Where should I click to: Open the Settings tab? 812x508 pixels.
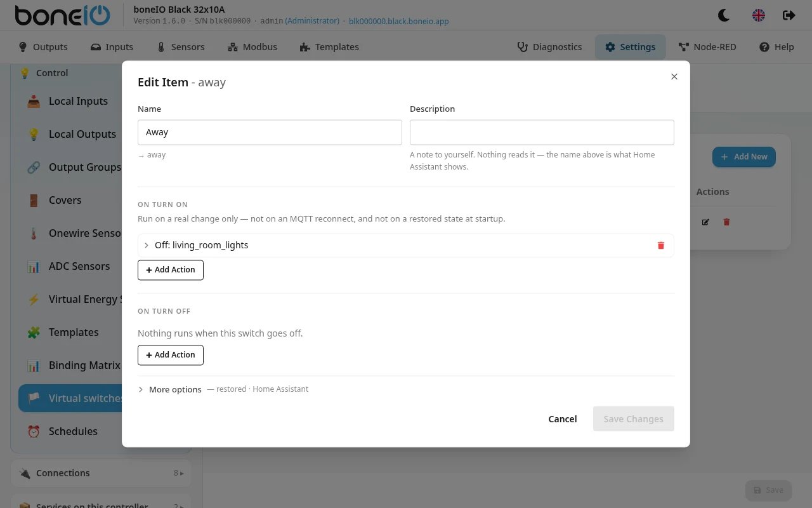630,47
